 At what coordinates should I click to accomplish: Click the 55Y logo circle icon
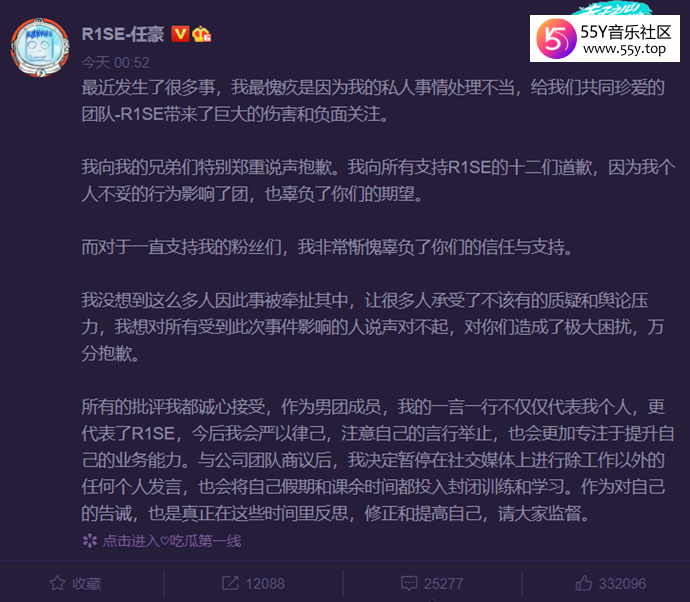(x=556, y=39)
